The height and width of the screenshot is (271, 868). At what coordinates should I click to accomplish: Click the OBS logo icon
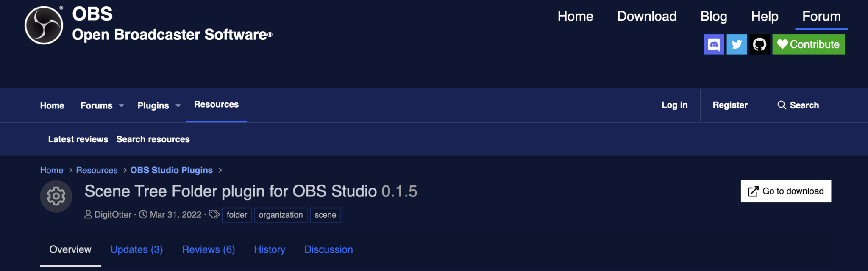(44, 25)
